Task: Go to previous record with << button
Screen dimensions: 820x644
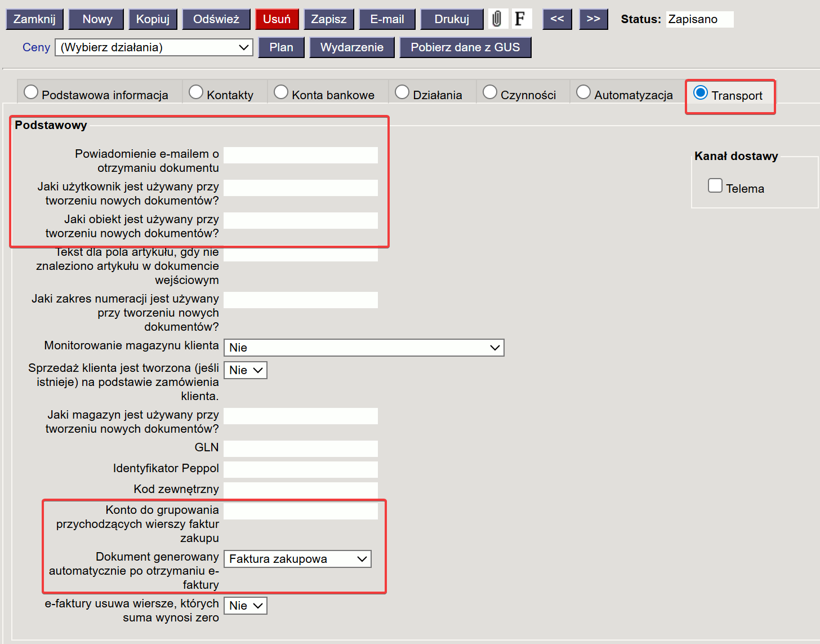Action: click(557, 19)
